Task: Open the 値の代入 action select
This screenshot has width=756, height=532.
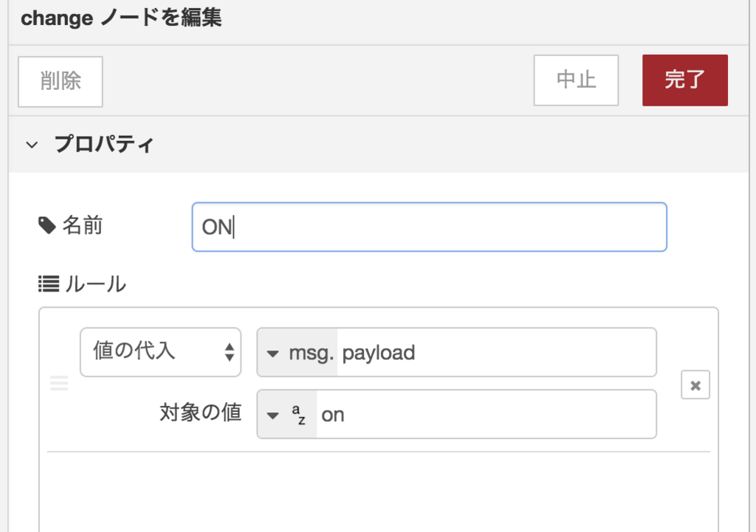Action: 160,352
